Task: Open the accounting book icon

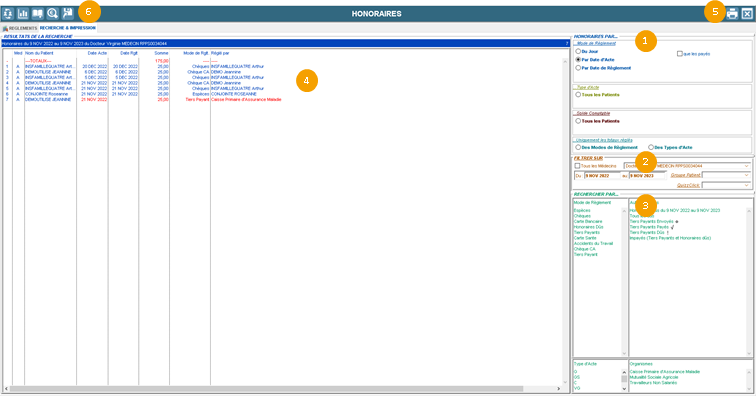Action: point(38,14)
